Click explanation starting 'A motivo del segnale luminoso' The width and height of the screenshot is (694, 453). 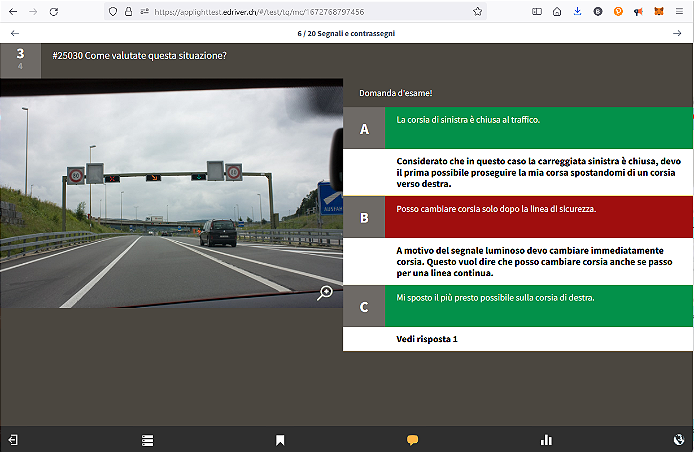(x=534, y=262)
